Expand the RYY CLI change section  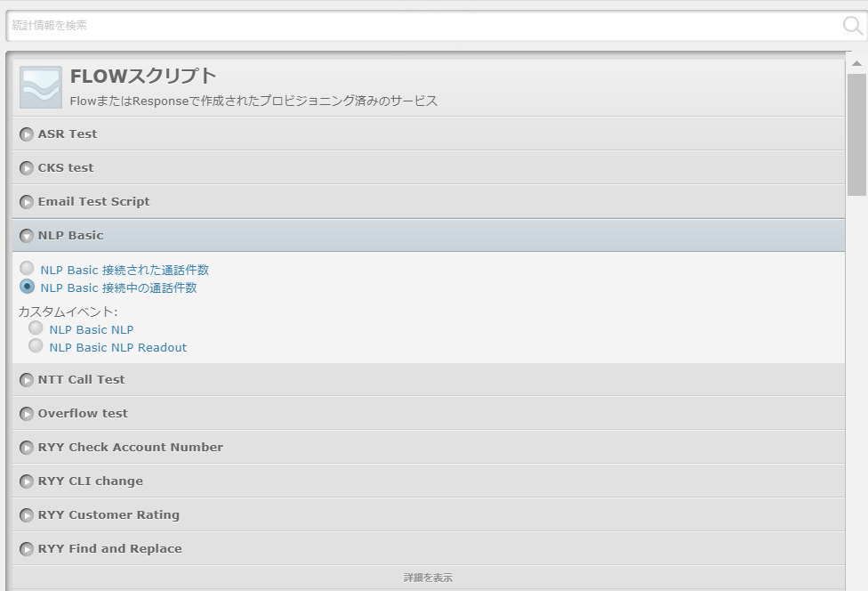coord(429,481)
